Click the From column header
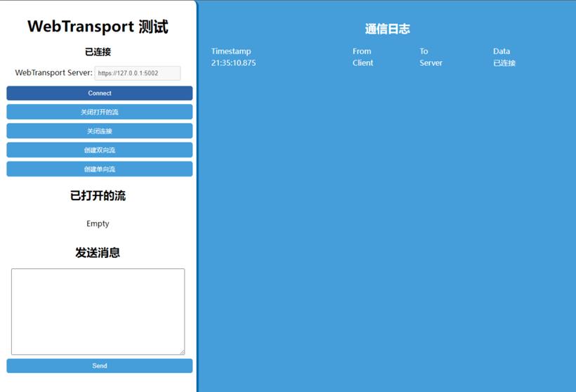 point(362,51)
